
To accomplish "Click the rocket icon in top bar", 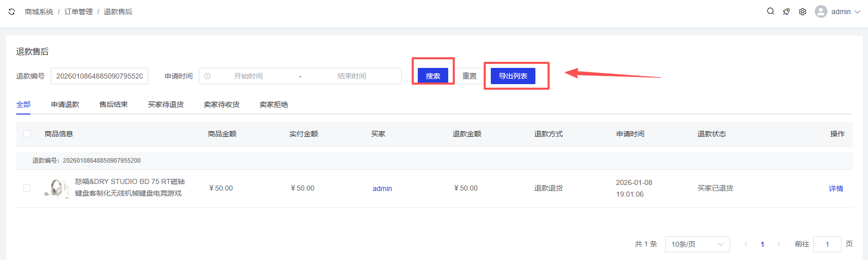I will click(x=786, y=12).
